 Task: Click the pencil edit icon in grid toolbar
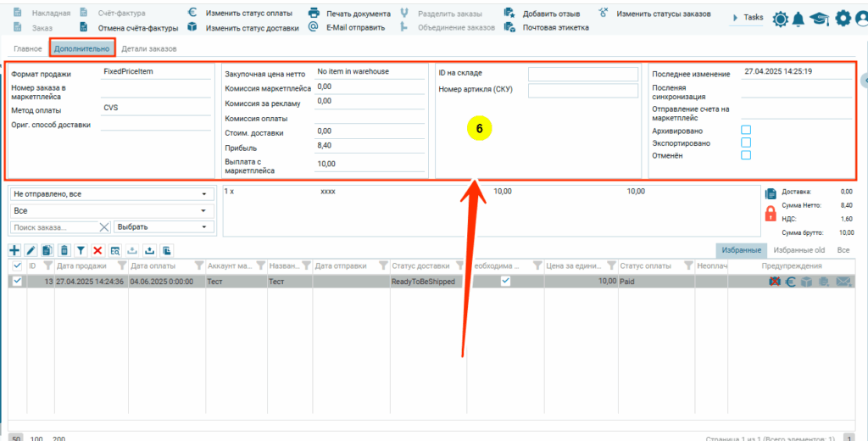click(31, 250)
